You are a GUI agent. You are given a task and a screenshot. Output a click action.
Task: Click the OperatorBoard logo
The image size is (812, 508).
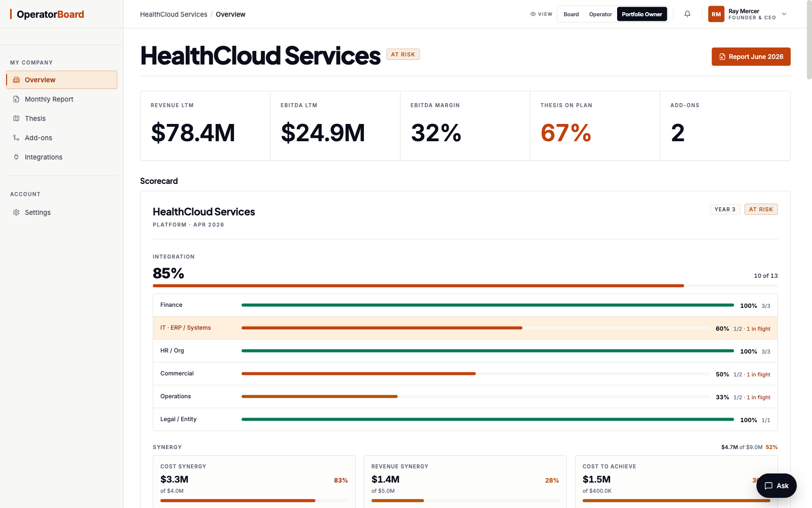pos(47,14)
